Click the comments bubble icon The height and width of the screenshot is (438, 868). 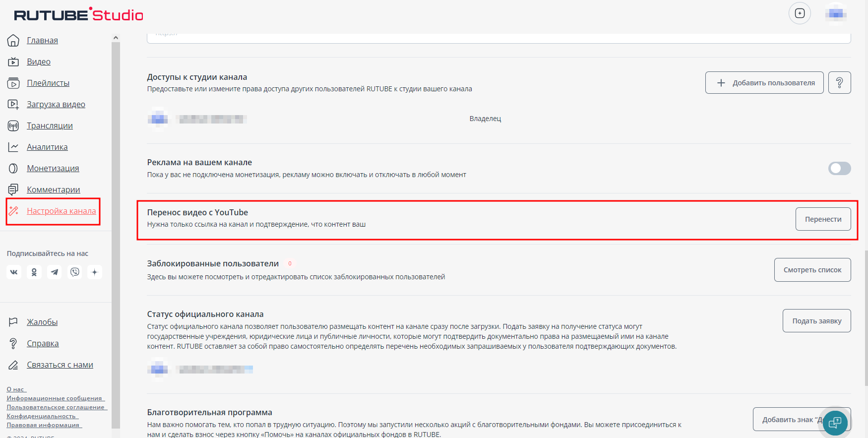tap(13, 189)
